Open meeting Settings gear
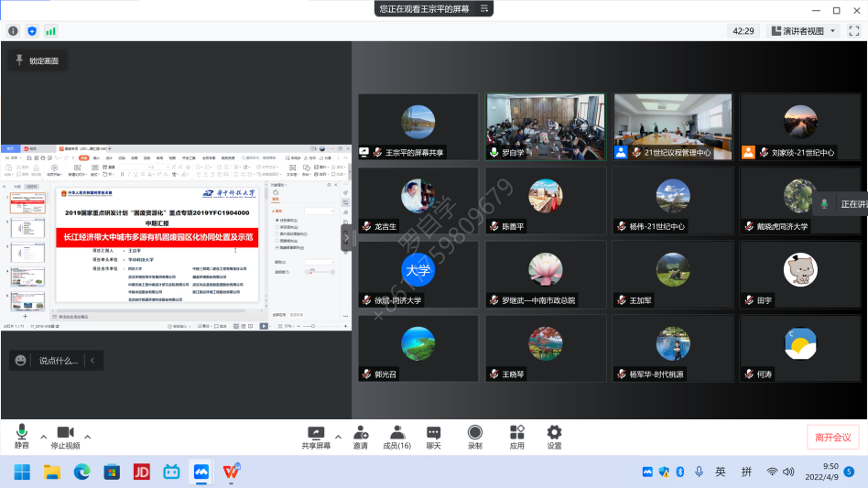Screen dimensions: 868x488 [x=554, y=436]
